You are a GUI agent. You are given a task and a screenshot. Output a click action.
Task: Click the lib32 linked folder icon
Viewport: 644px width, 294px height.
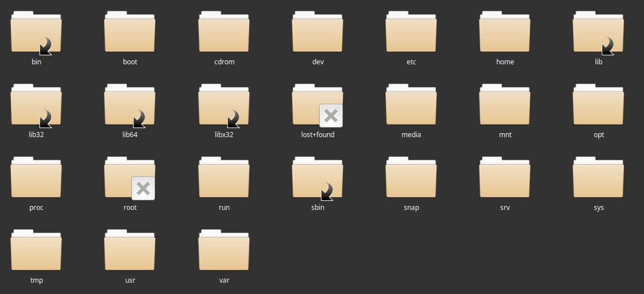pos(36,105)
